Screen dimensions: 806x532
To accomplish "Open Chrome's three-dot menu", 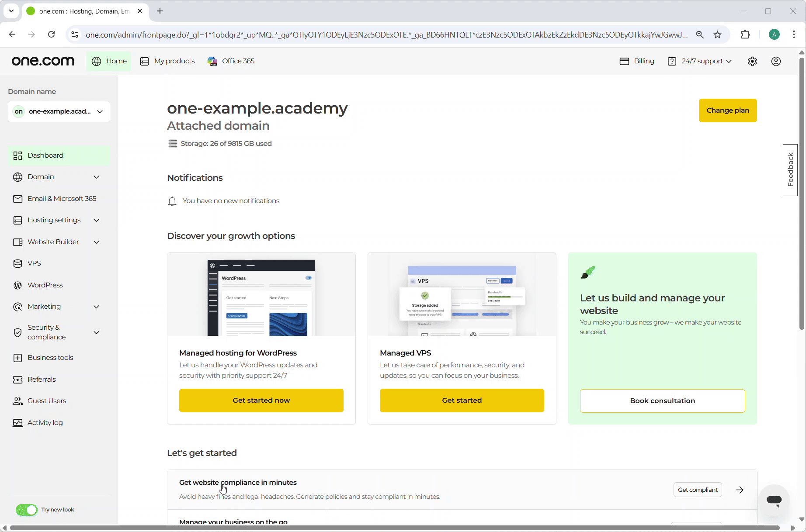I will click(794, 35).
